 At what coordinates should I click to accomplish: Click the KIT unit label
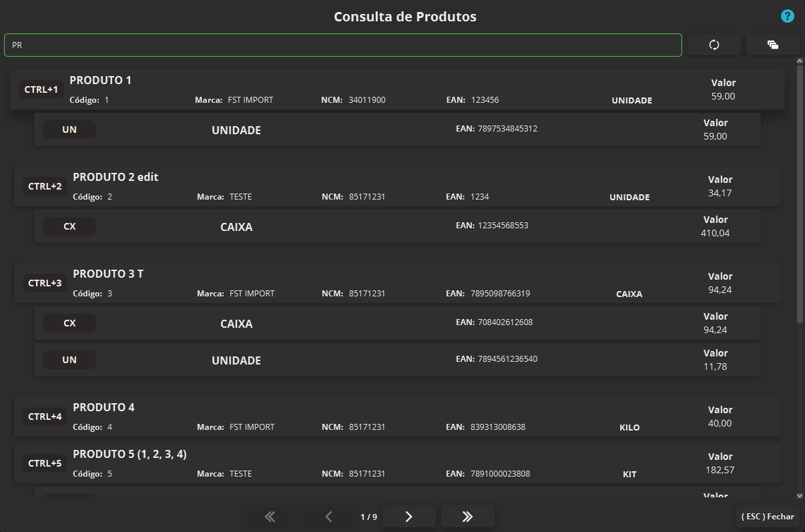coord(629,475)
